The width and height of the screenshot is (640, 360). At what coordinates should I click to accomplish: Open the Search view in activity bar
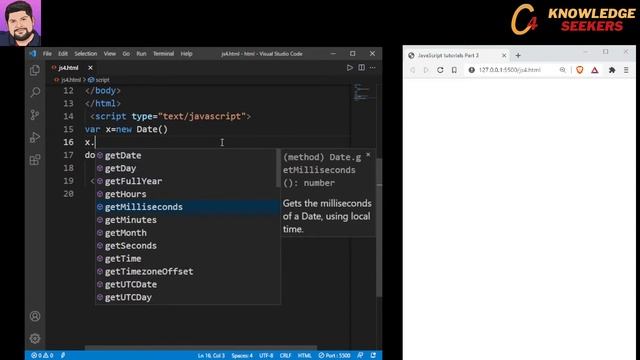coord(35,92)
